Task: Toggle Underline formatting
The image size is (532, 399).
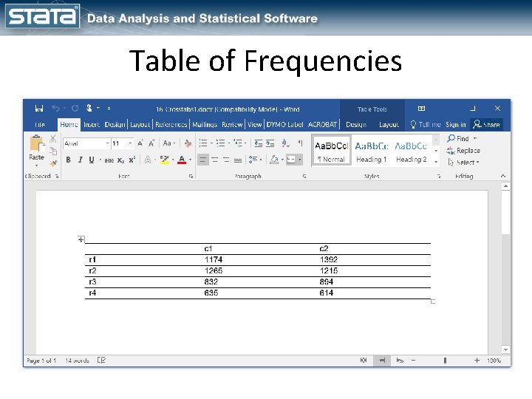Action: [92, 160]
